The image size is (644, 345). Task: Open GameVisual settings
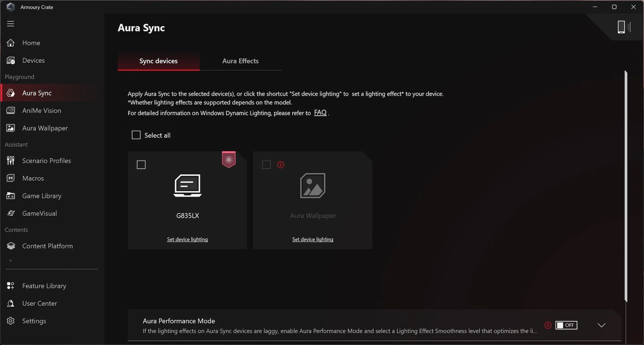coord(52,213)
